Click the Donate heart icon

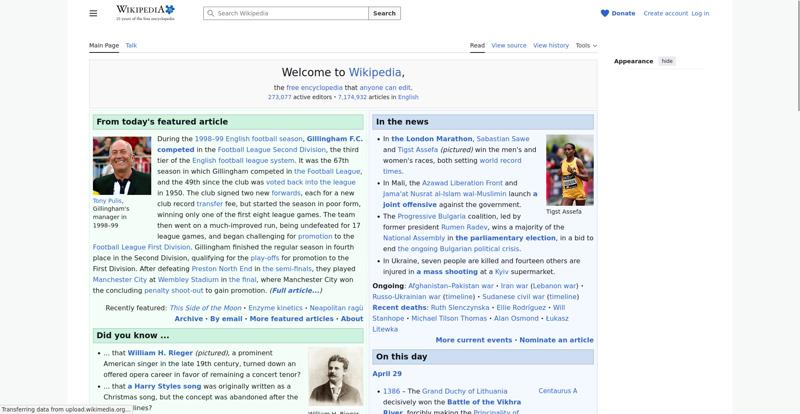[x=605, y=13]
